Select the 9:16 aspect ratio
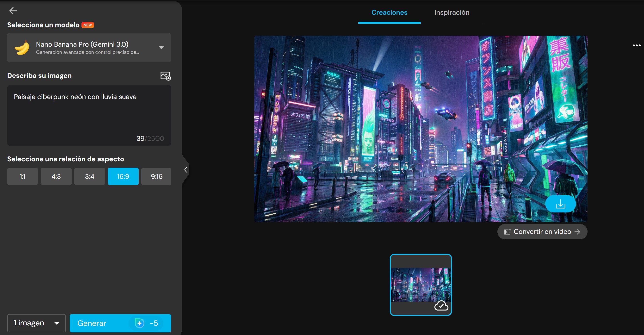 [x=156, y=176]
